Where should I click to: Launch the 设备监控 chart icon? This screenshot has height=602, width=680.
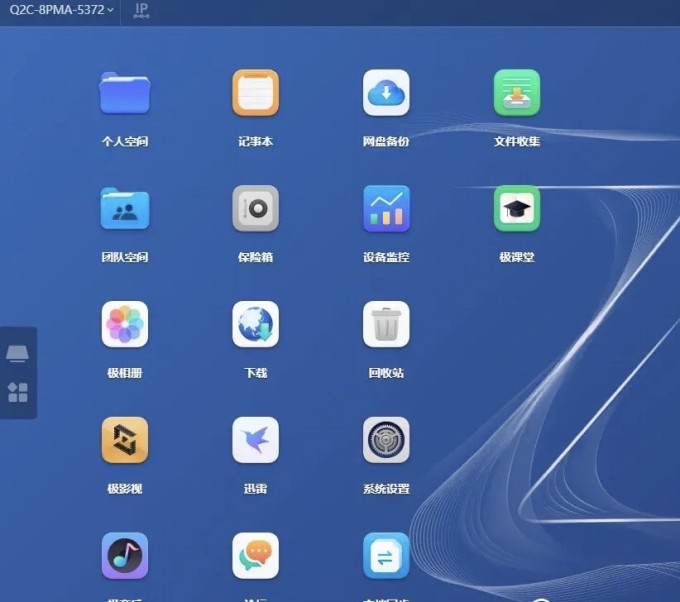386,208
